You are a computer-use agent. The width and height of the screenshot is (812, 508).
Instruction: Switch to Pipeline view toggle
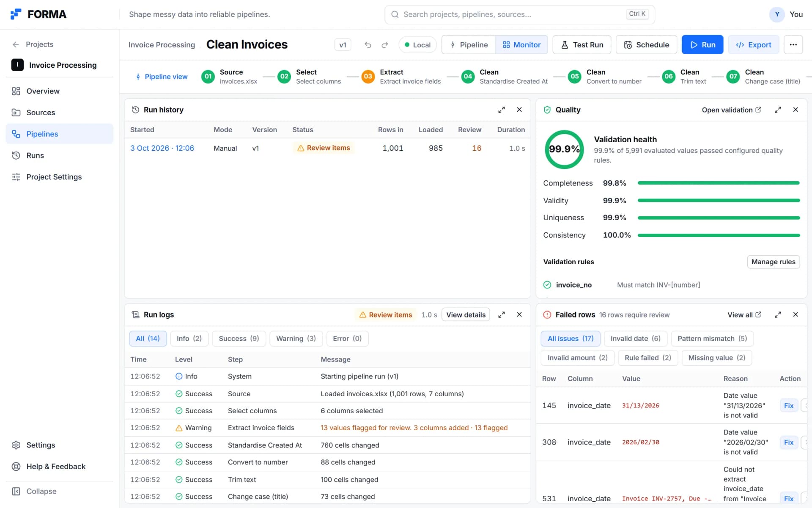[x=469, y=45]
